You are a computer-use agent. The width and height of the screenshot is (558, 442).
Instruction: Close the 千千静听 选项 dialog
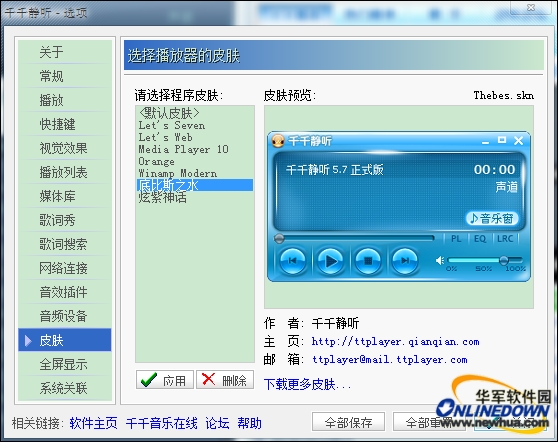[531, 7]
